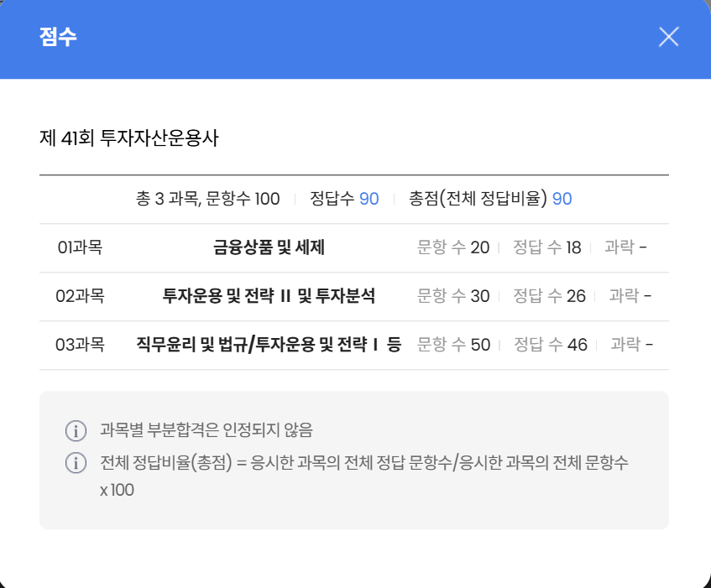The height and width of the screenshot is (588, 711).
Task: Click the blue 정답수 90 value
Action: click(x=369, y=199)
